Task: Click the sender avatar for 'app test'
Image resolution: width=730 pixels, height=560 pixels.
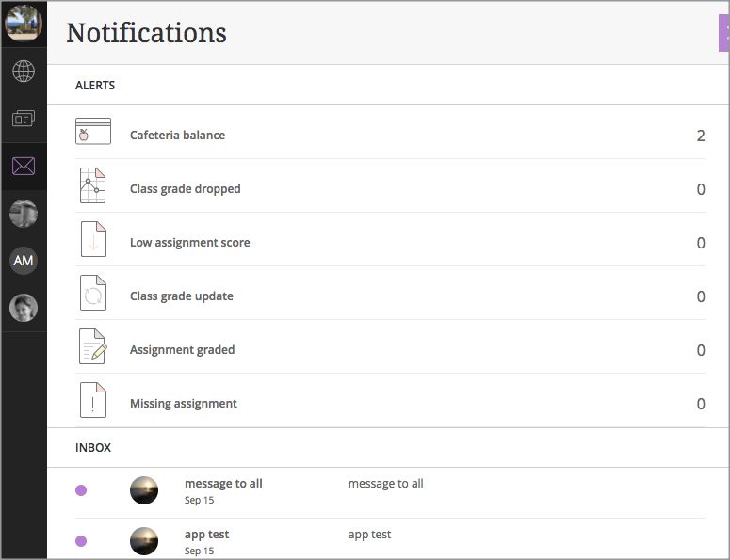Action: point(144,541)
